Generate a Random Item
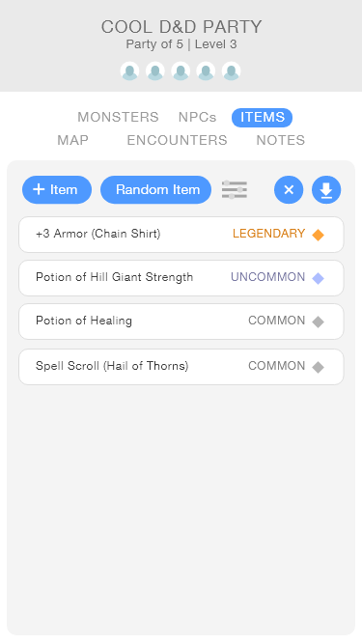 coord(156,190)
